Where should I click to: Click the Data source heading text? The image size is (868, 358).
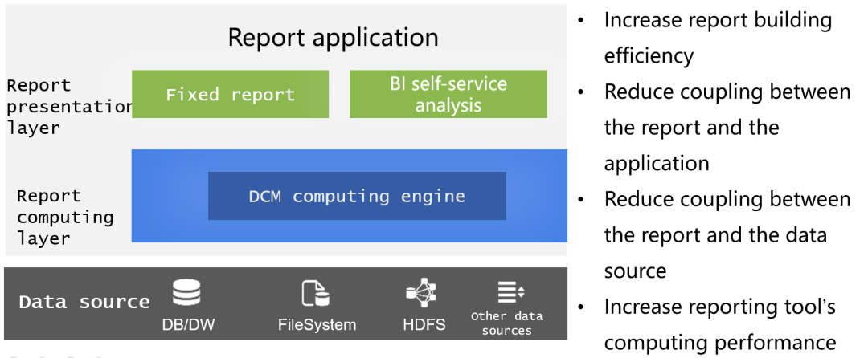click(x=84, y=302)
